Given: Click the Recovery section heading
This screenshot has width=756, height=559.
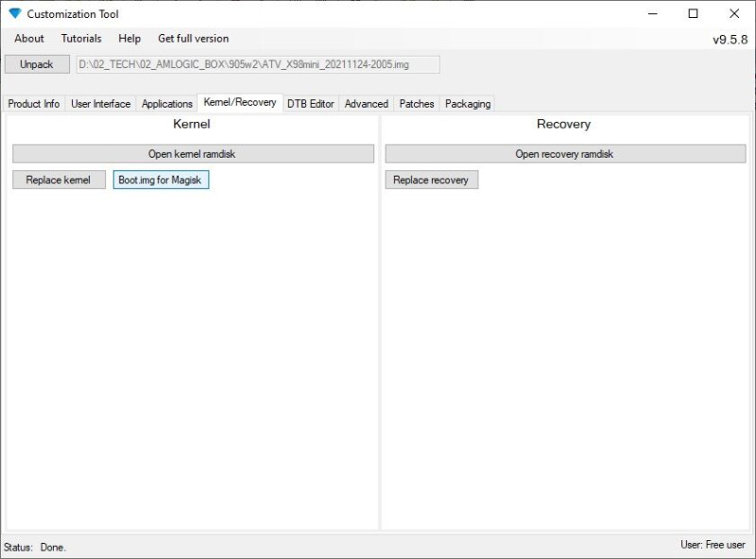Looking at the screenshot, I should pos(563,125).
